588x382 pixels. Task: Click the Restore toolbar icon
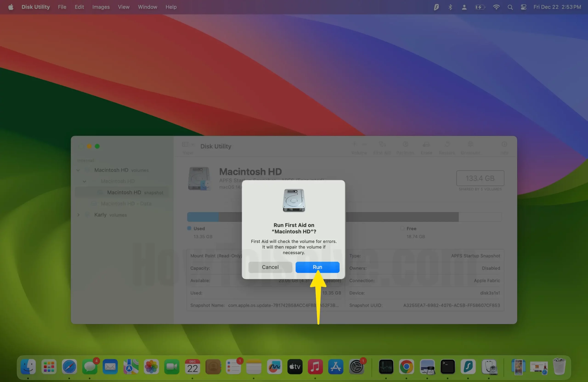[x=447, y=144]
